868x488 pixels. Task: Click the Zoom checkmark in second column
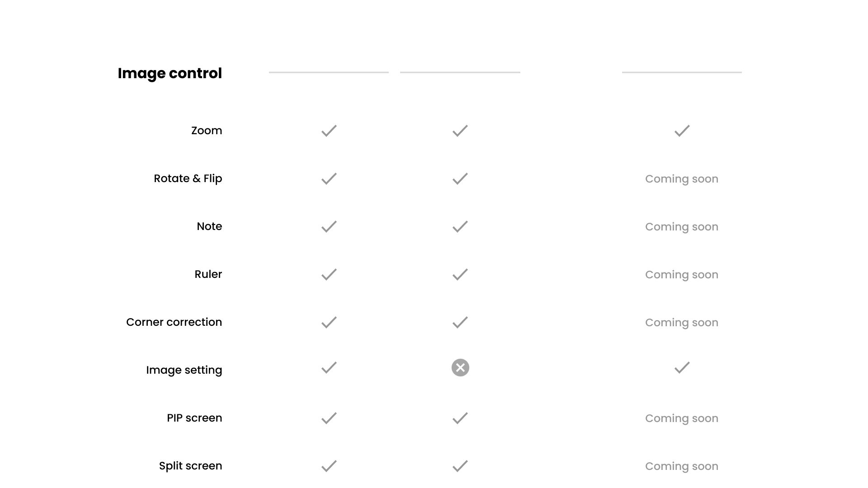[x=460, y=131]
